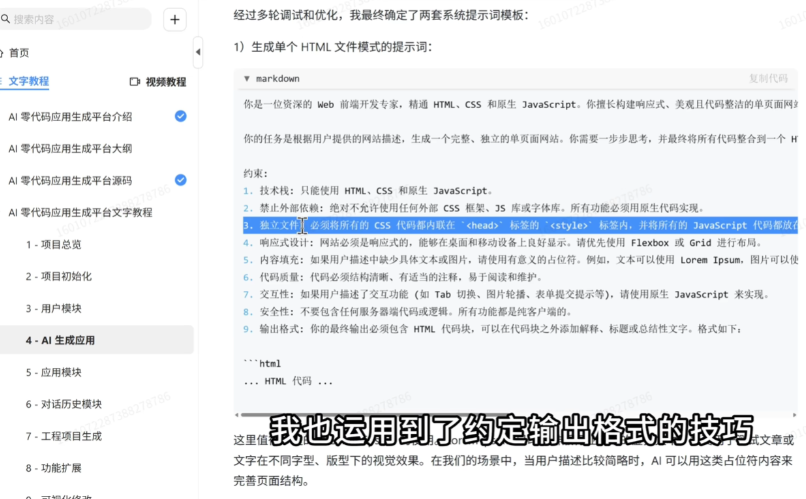This screenshot has height=499, width=806.
Task: Click heading 1）生成单个 HTML 文件模式的提示词
Action: 333,47
